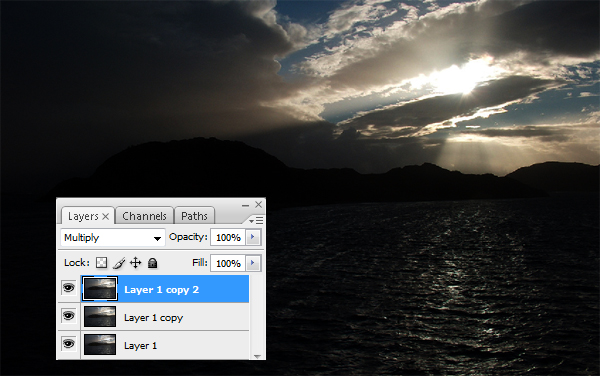
Task: Click the Opacity label
Action: point(188,237)
